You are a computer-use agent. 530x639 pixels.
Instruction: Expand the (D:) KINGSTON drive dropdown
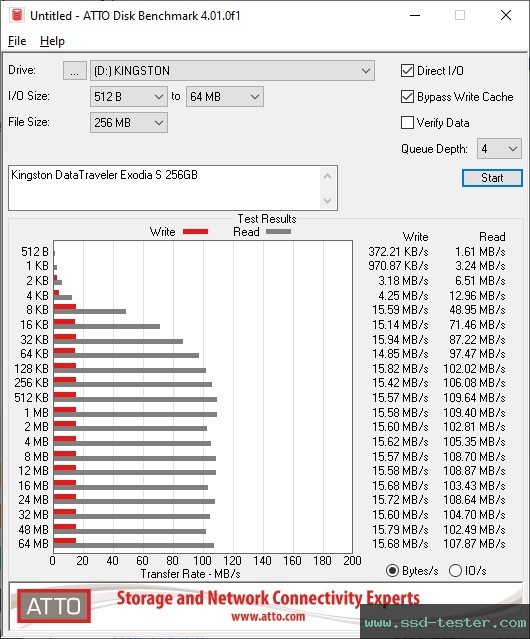tap(232, 71)
